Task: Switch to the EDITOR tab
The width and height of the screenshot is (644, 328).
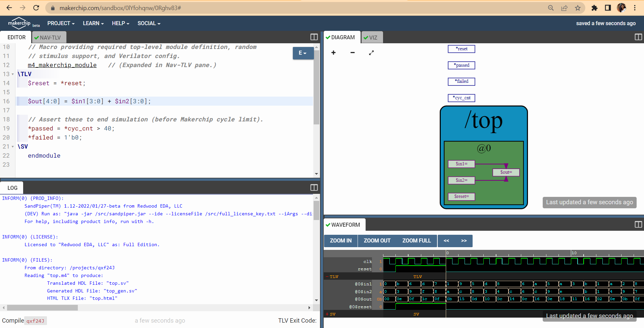Action: [16, 37]
